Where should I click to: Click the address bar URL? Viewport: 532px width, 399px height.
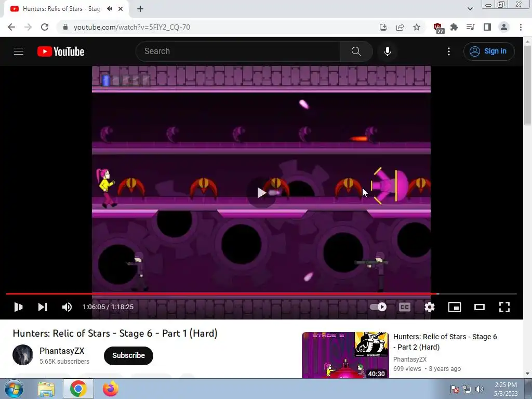pos(131,27)
